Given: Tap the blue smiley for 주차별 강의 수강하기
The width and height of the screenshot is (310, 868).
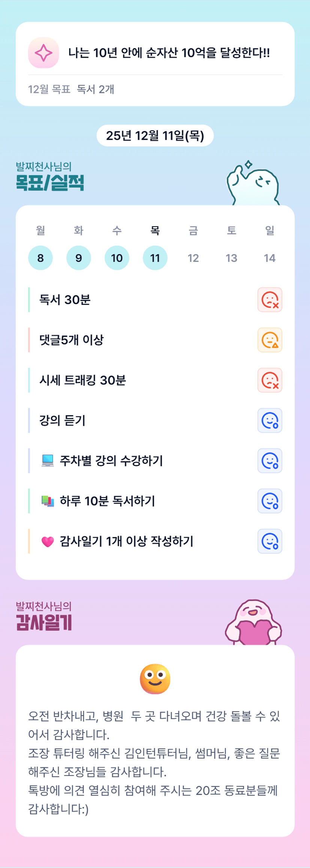Looking at the screenshot, I should (270, 461).
